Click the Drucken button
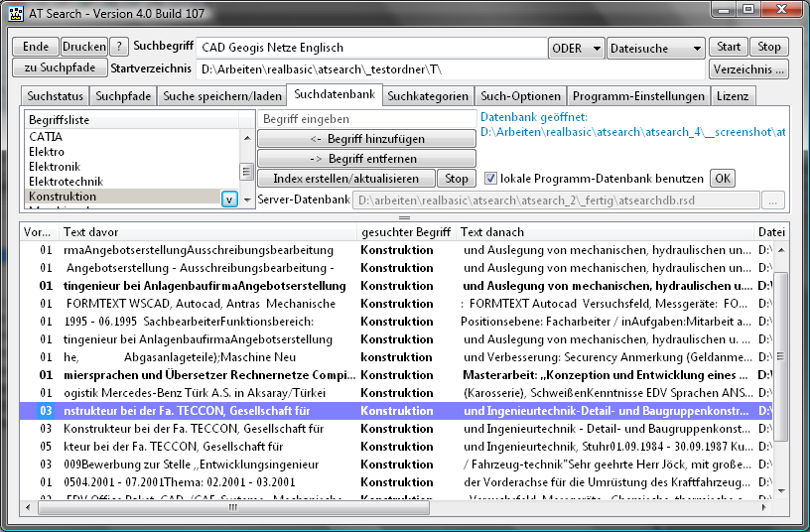Viewport: 810px width, 532px height. (x=84, y=47)
